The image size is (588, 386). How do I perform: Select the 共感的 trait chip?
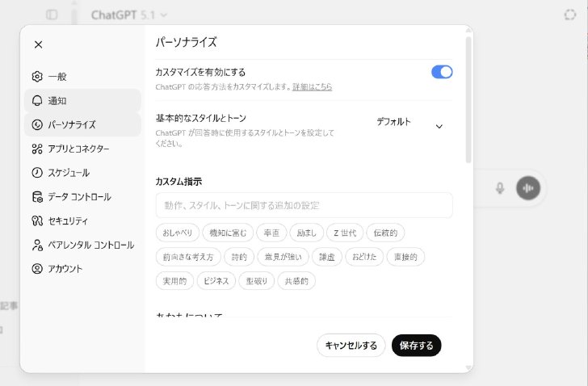(x=296, y=281)
